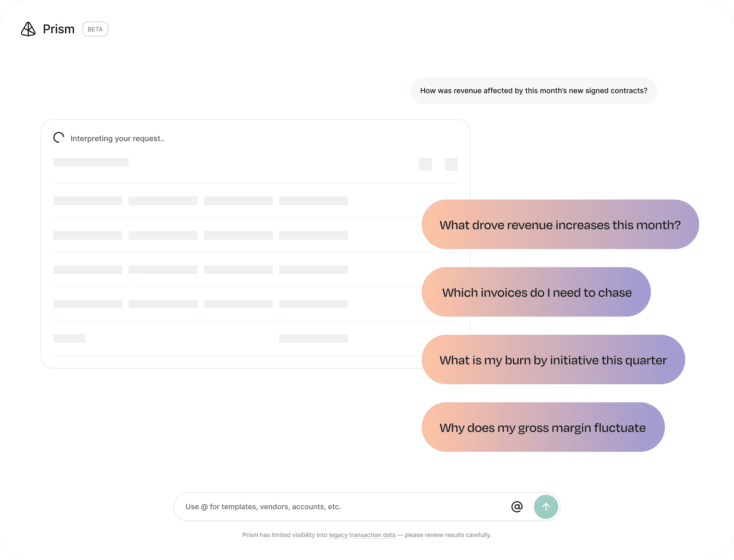Click the BETA badge next to Prism
The width and height of the screenshot is (734, 560).
pyautogui.click(x=95, y=29)
